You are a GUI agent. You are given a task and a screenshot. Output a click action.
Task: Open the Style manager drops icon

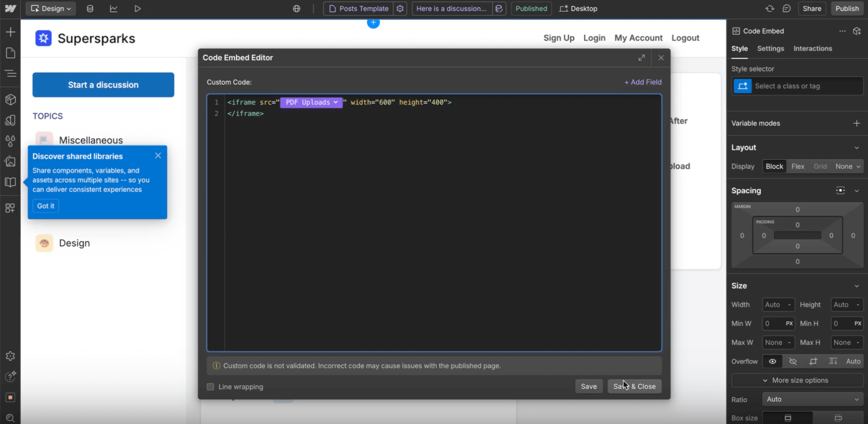(x=10, y=141)
